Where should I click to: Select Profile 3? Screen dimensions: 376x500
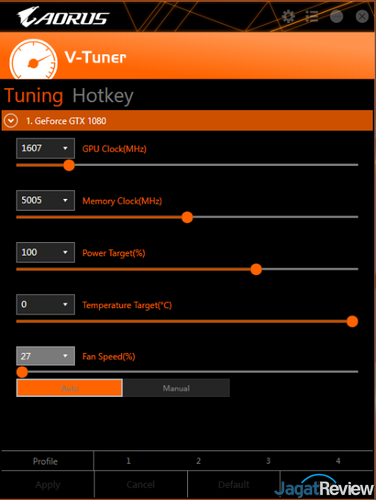268,461
